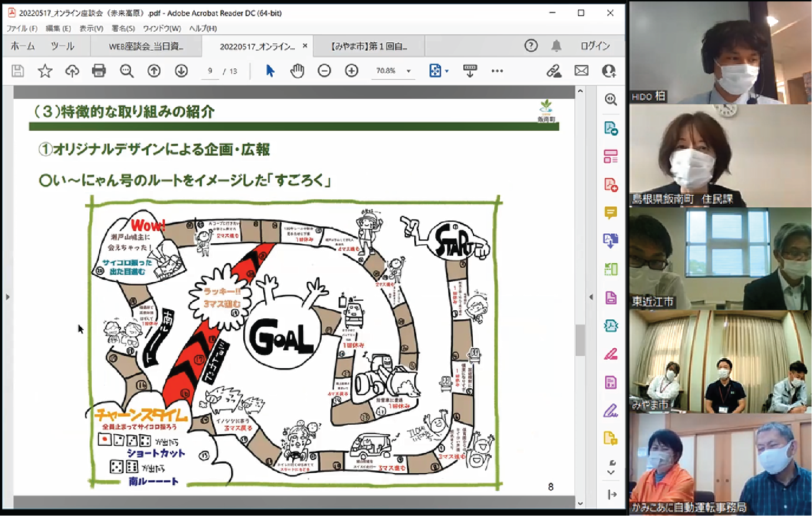This screenshot has width=812, height=516.
Task: Open Export PDF tool in the right pane
Action: [x=611, y=128]
